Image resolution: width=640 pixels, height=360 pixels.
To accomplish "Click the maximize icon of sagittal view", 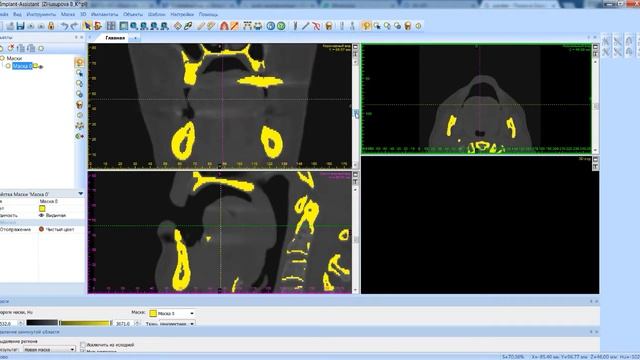I will 355,175.
